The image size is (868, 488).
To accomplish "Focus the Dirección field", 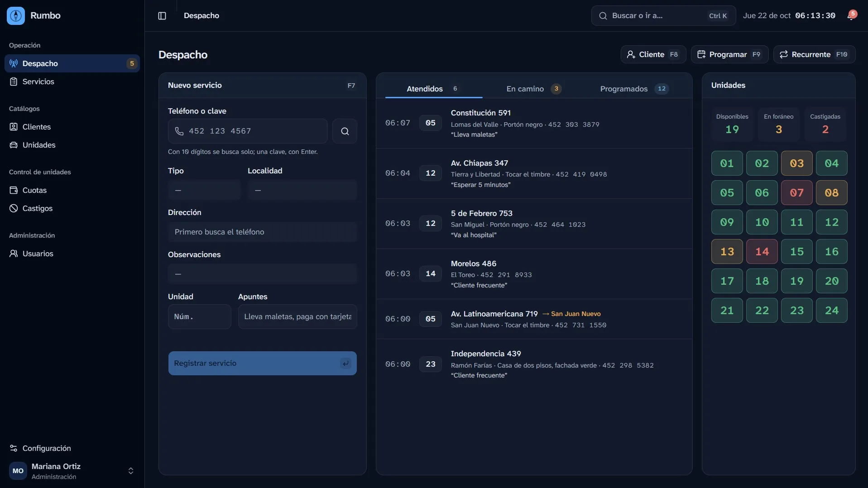I will (x=262, y=232).
